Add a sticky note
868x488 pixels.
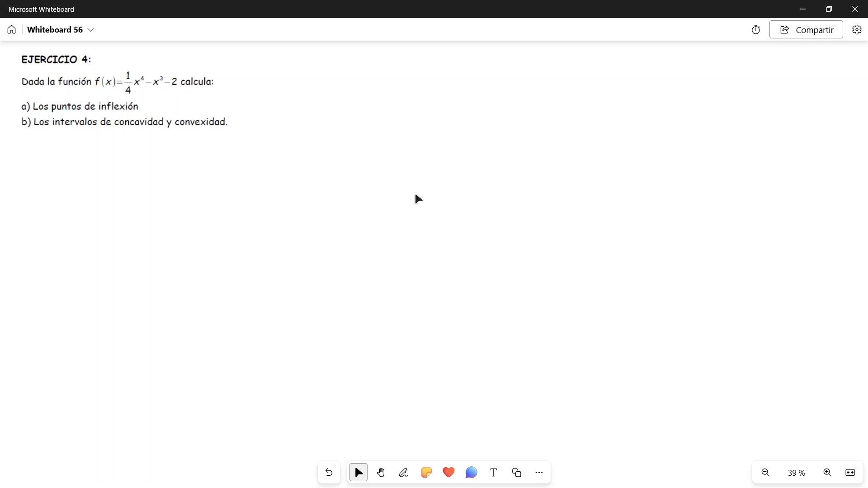426,473
